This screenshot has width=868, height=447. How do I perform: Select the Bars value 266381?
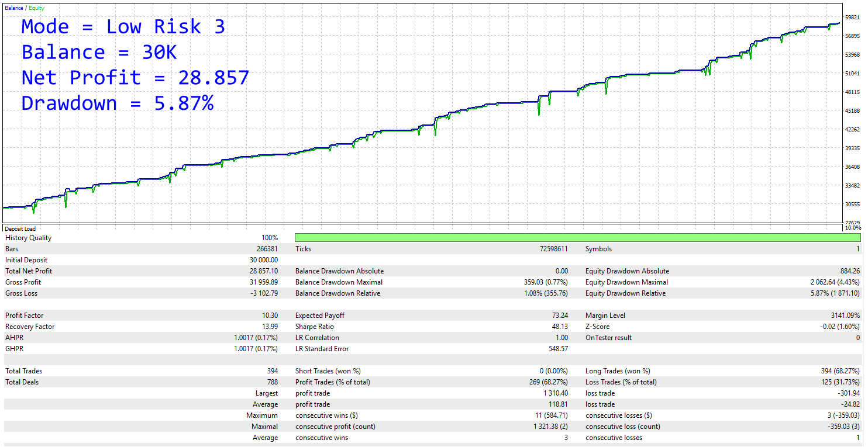267,249
